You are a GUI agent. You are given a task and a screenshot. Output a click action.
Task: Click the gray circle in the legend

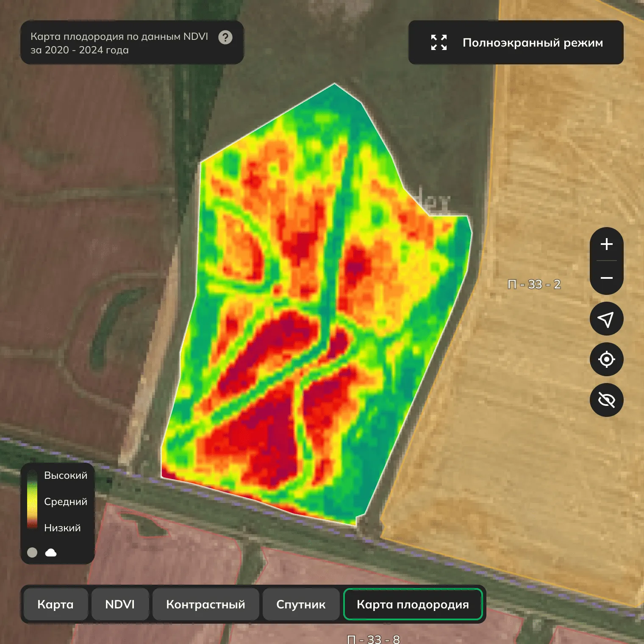coord(32,552)
